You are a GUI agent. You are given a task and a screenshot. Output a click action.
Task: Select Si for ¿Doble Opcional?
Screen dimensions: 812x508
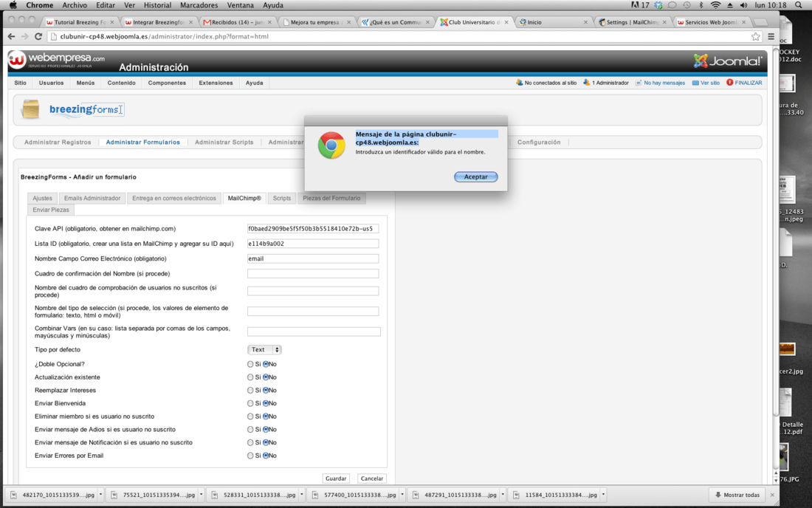coord(250,364)
